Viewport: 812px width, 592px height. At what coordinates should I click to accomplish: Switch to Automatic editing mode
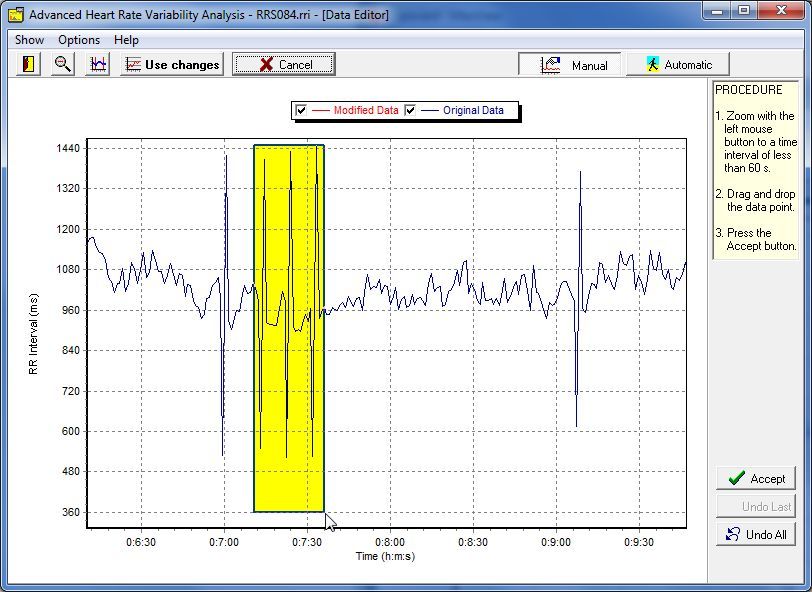pyautogui.click(x=678, y=64)
